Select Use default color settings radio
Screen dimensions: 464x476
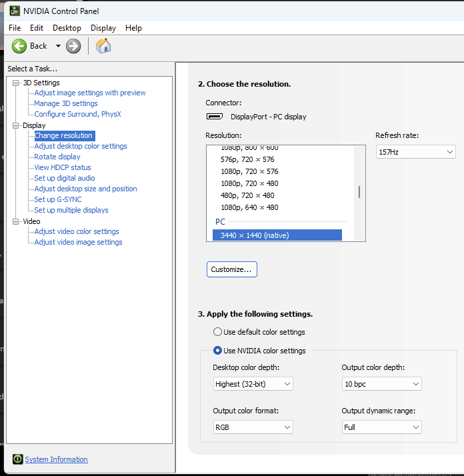217,332
